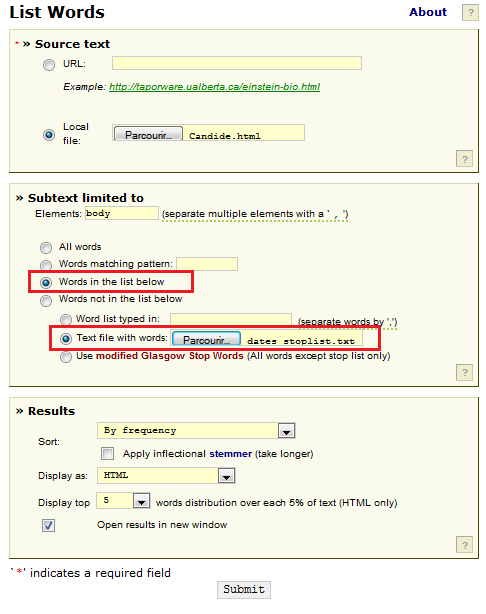Choose Use modified Glasgow Stop Words option
Image resolution: width=486 pixels, height=614 pixels.
coord(66,357)
